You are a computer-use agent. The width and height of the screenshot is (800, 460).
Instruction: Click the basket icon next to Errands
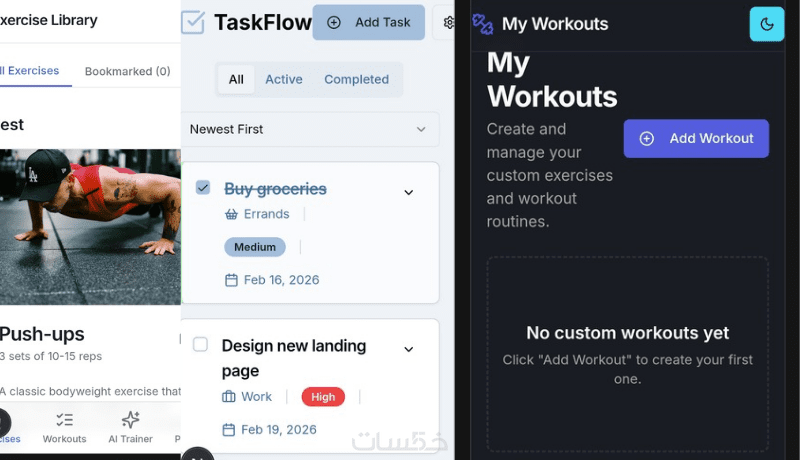pyautogui.click(x=231, y=214)
